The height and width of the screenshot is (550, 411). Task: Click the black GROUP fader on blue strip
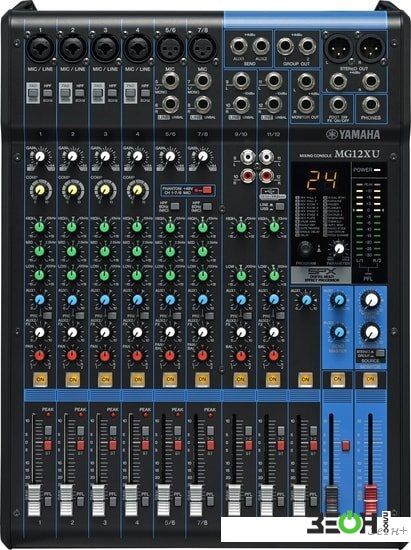coord(331,501)
